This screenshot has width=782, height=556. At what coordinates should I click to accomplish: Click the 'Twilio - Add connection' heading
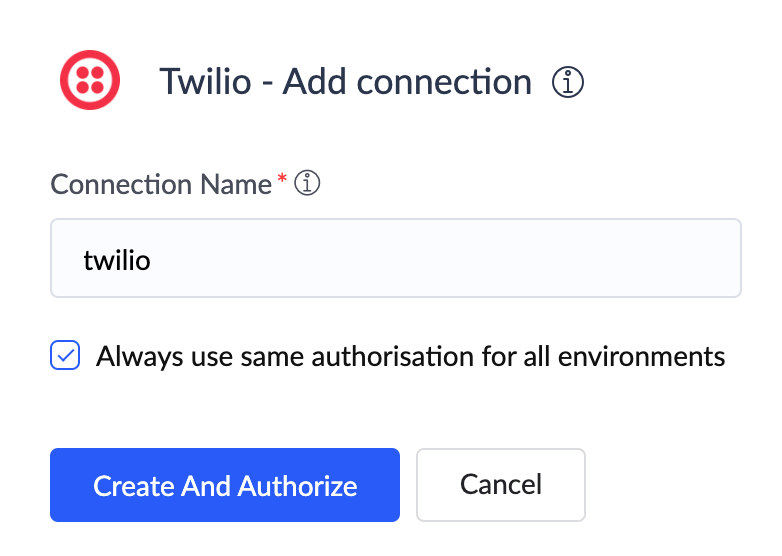(x=345, y=82)
